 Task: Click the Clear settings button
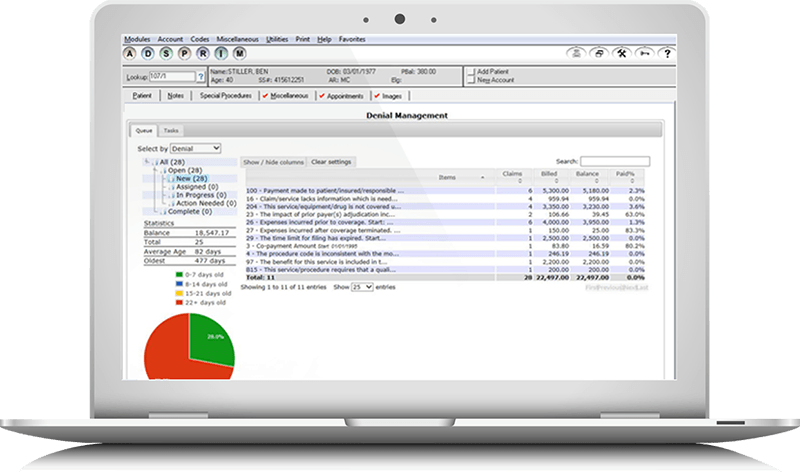pyautogui.click(x=331, y=161)
